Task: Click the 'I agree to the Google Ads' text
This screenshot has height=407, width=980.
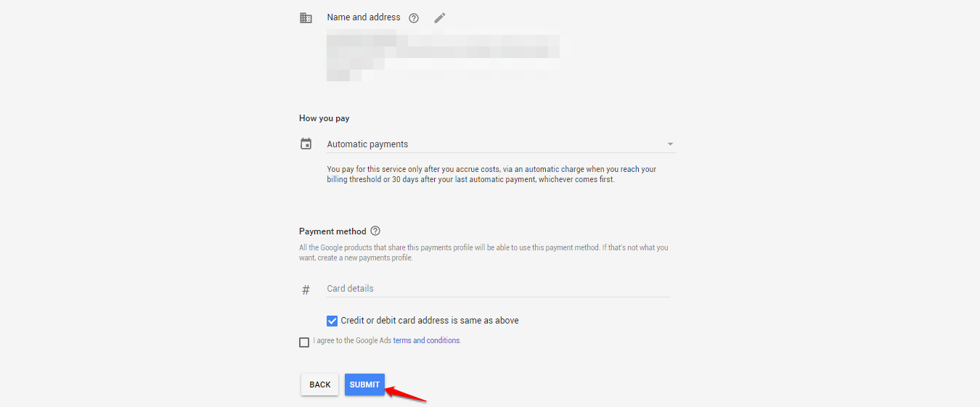Action: pos(352,340)
